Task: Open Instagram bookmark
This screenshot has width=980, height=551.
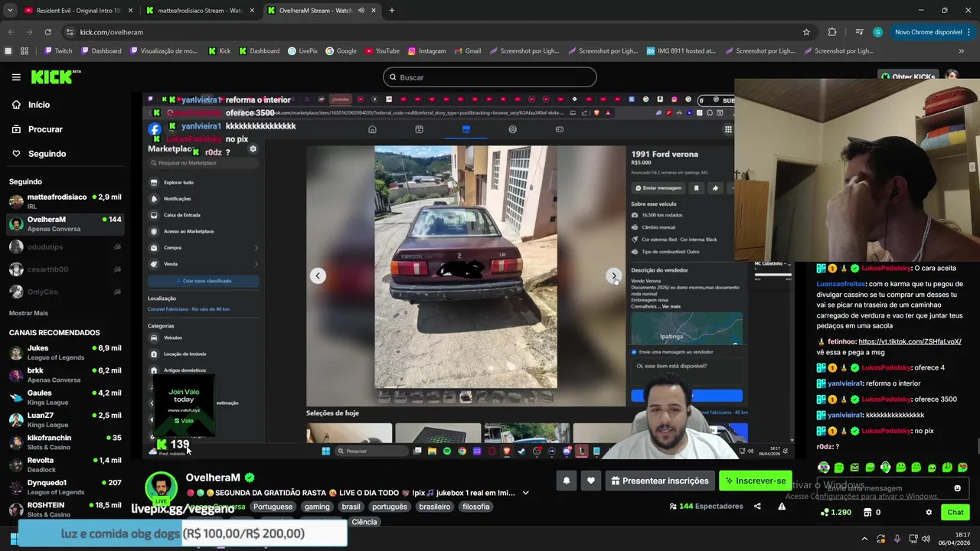Action: coord(426,51)
